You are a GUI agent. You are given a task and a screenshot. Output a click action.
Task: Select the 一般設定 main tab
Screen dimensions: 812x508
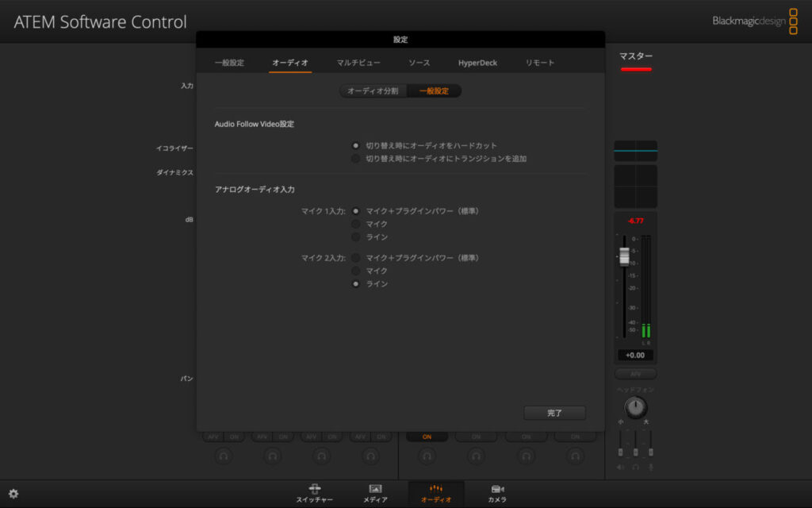pos(229,63)
